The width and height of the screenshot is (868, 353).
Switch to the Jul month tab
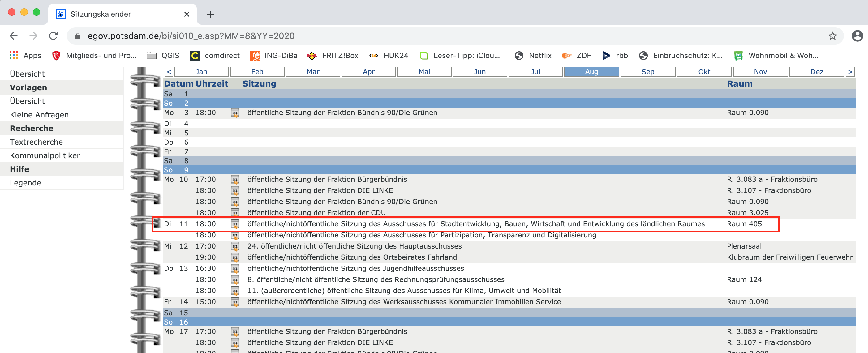(x=535, y=72)
